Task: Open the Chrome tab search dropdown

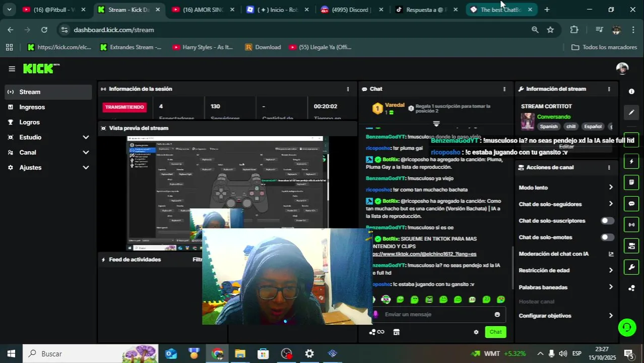Action: (x=9, y=10)
